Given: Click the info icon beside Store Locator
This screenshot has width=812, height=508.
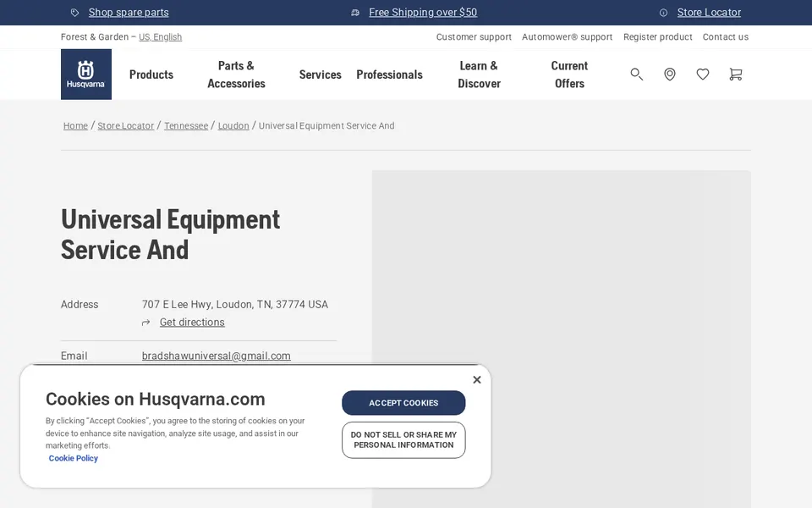Looking at the screenshot, I should (663, 13).
